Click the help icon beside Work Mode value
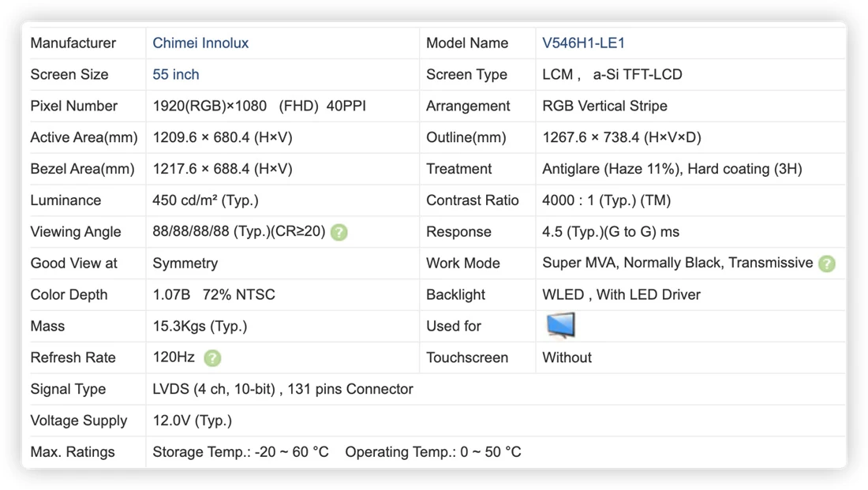Viewport: 868px width, 490px height. 826,264
